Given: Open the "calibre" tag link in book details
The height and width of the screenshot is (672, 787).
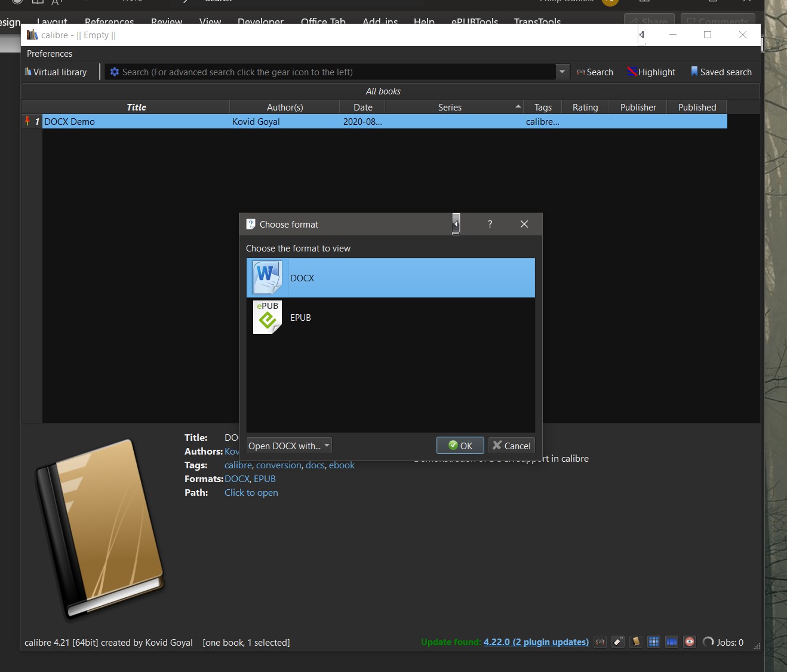Looking at the screenshot, I should [x=238, y=465].
